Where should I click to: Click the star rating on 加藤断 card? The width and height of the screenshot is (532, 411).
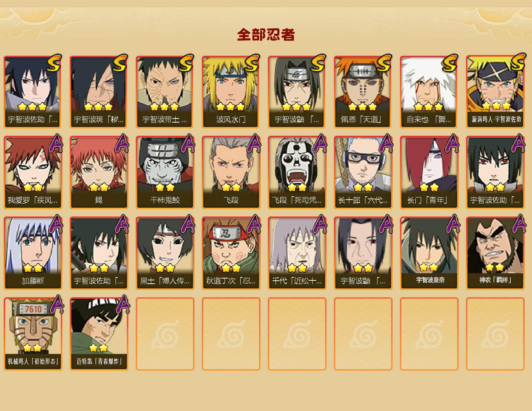[x=33, y=268]
